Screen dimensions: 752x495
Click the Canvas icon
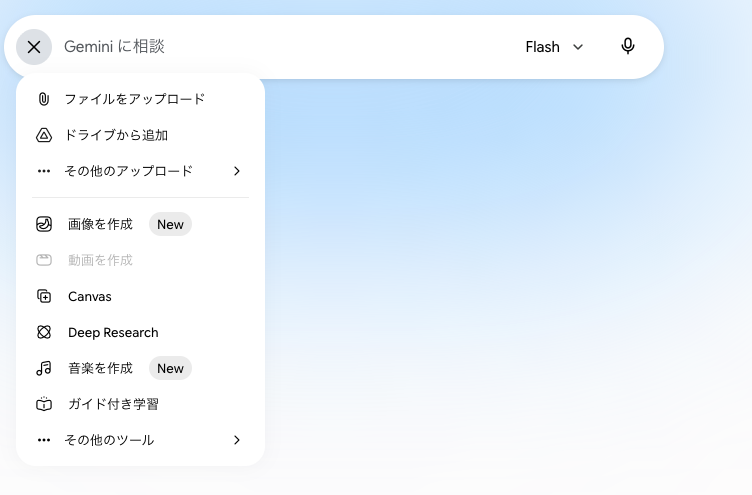pos(44,296)
